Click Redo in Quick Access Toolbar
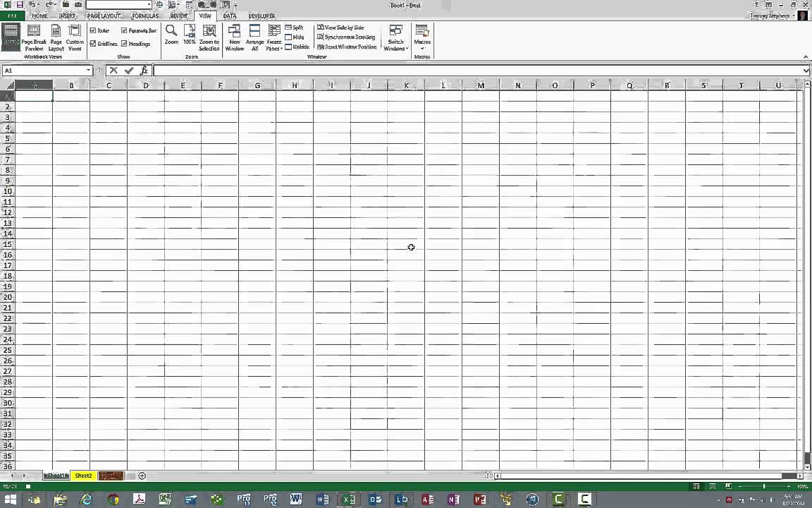 [49, 5]
